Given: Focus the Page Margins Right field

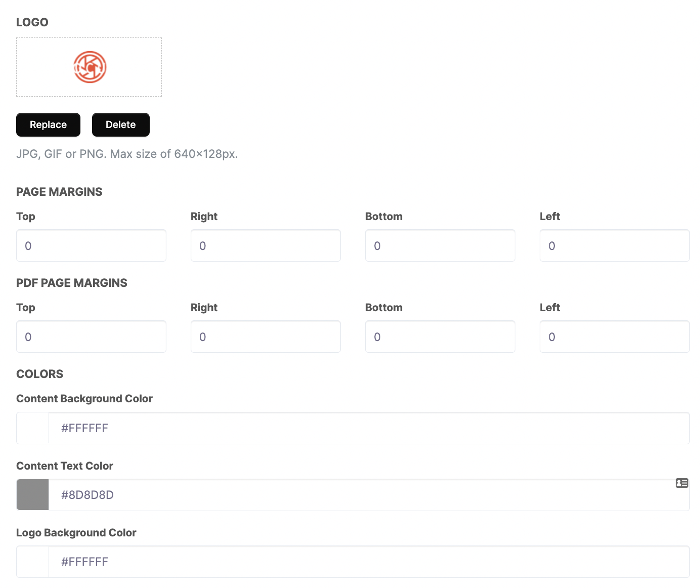Looking at the screenshot, I should (x=266, y=245).
